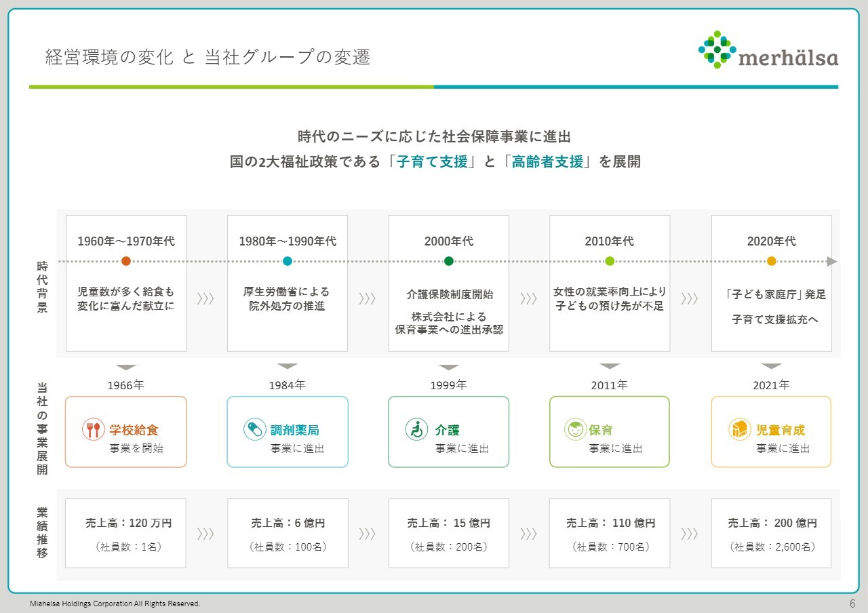Click the 社員数：200名 text
Screen dimensions: 868x613
pyautogui.click(x=449, y=547)
